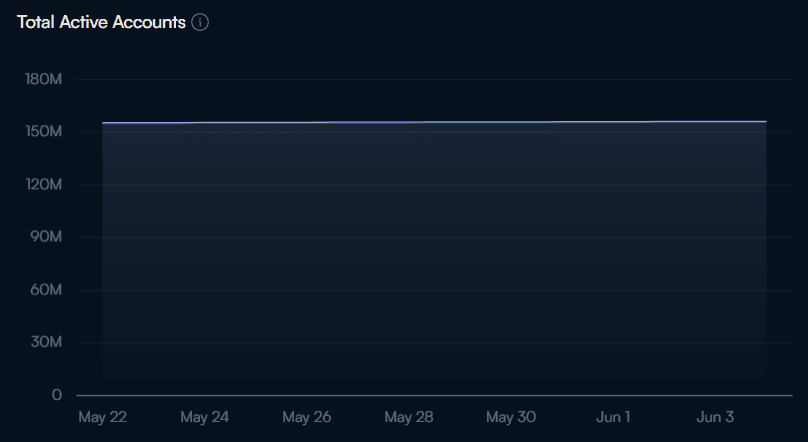
Task: Click the May 30 date label
Action: [x=511, y=416]
